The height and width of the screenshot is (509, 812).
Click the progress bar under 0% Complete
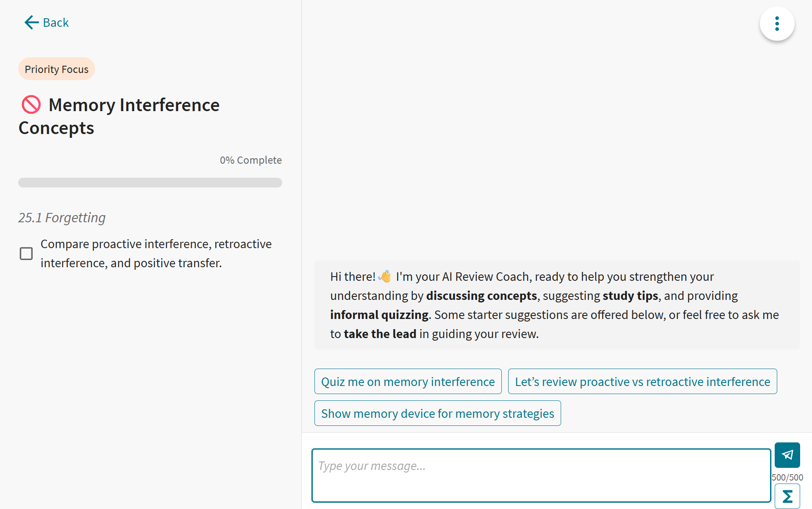tap(150, 182)
